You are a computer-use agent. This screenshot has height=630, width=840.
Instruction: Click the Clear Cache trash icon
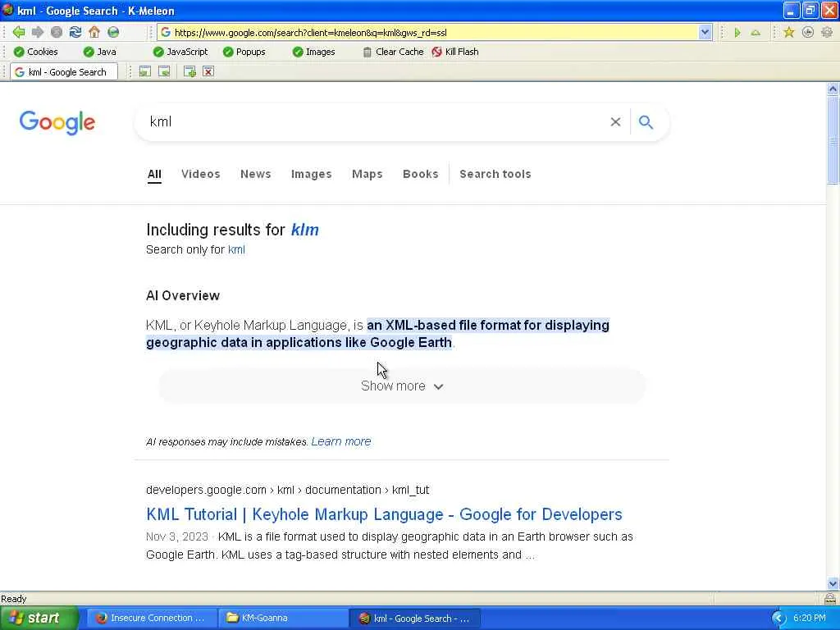click(367, 52)
